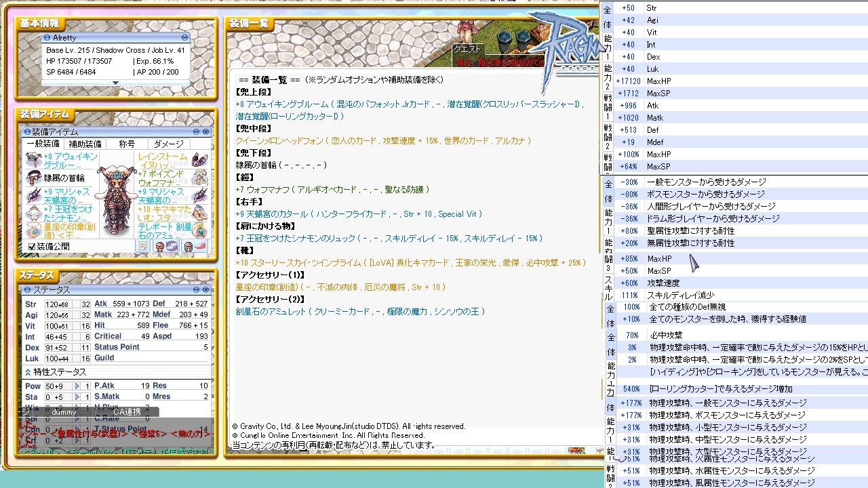Collapse the 特性ステータス section
Viewport: 868px width, 488px height.
[x=28, y=372]
